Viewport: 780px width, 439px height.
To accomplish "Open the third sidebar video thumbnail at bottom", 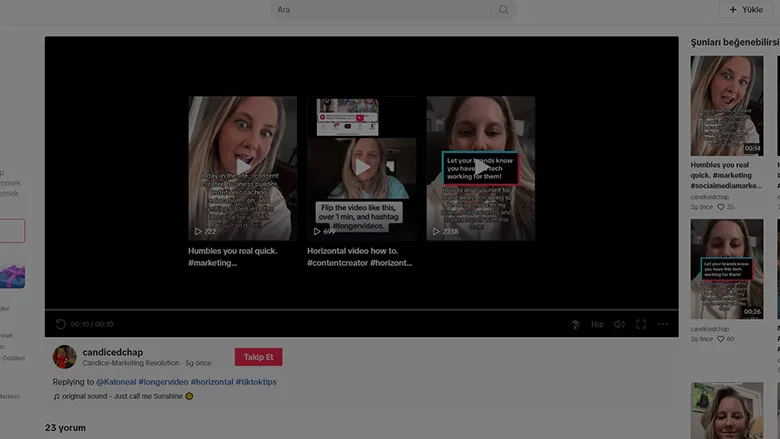I will click(x=726, y=410).
